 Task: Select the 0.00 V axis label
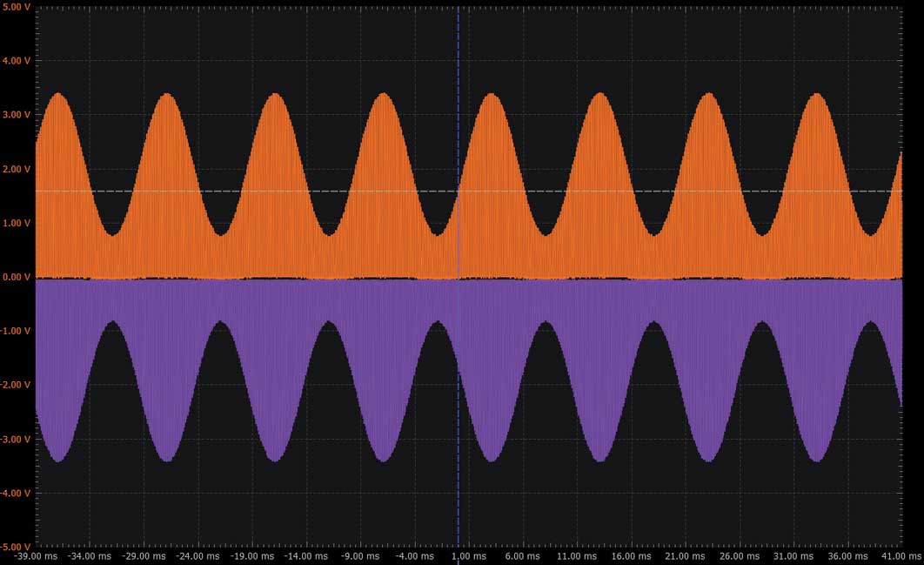pyautogui.click(x=16, y=277)
